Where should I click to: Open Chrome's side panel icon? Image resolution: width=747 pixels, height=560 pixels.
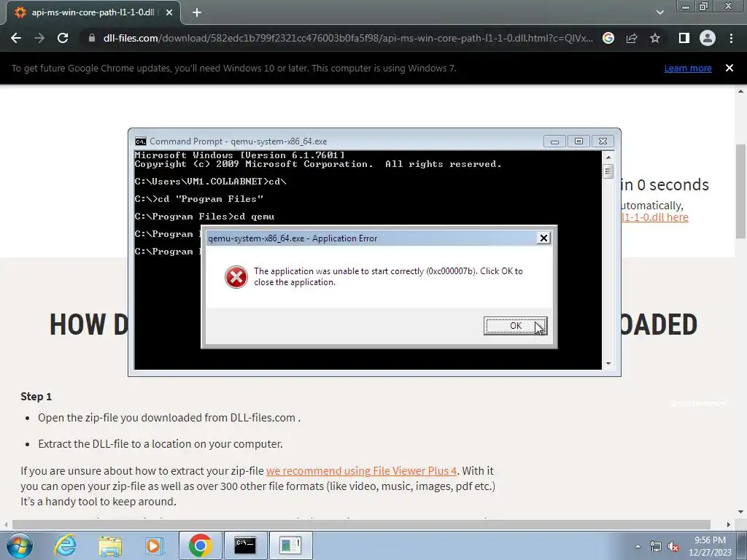684,38
